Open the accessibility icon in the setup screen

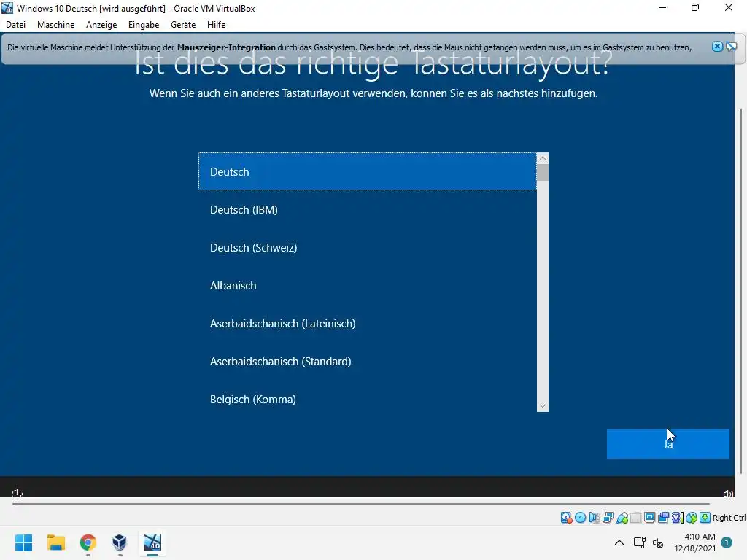pos(18,494)
